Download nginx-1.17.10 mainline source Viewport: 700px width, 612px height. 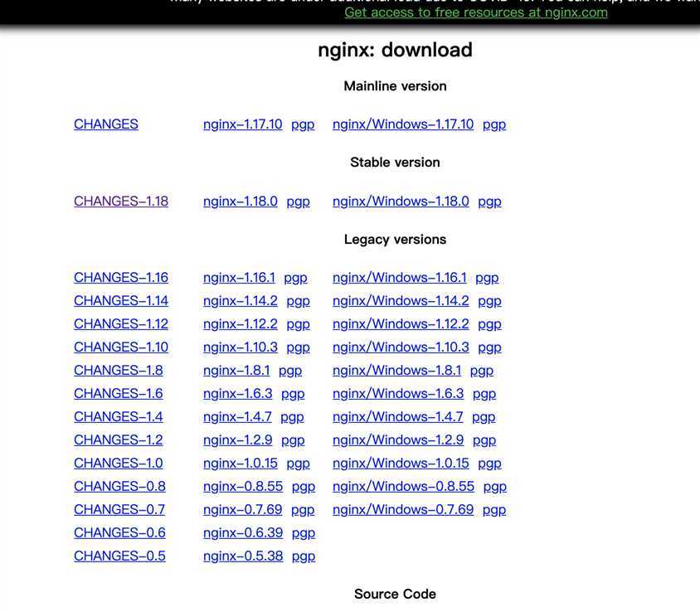(243, 124)
